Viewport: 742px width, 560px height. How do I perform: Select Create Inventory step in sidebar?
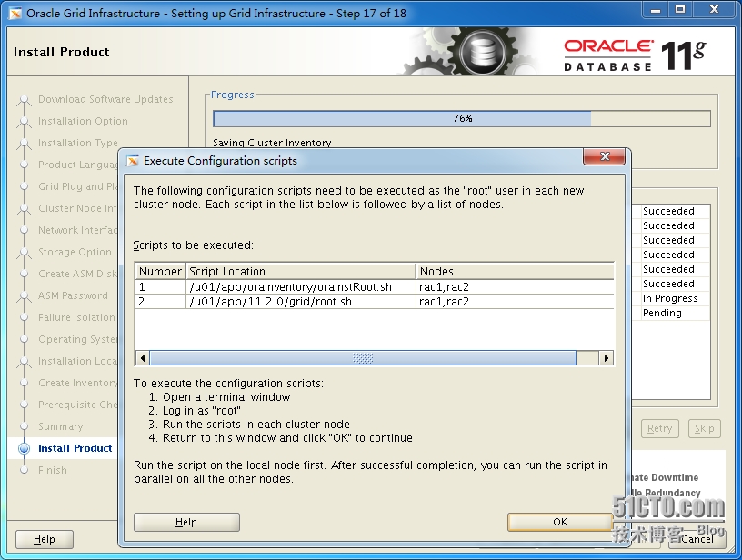77,383
